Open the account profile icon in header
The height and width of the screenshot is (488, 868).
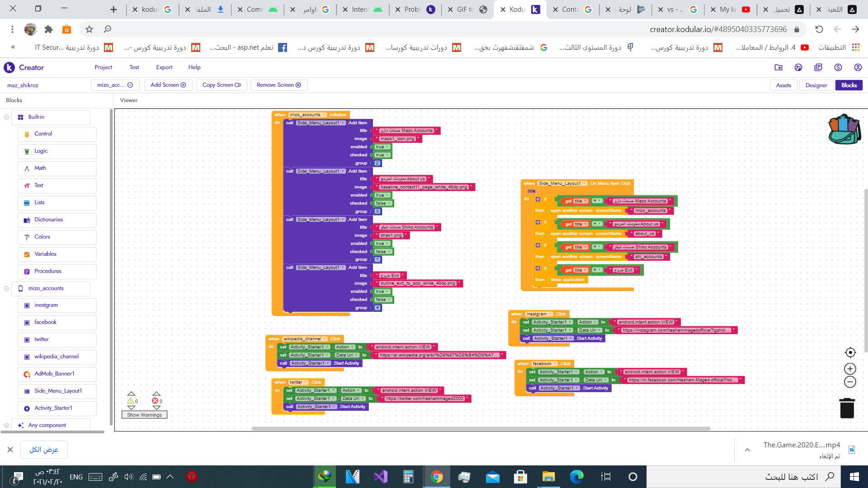tap(858, 67)
